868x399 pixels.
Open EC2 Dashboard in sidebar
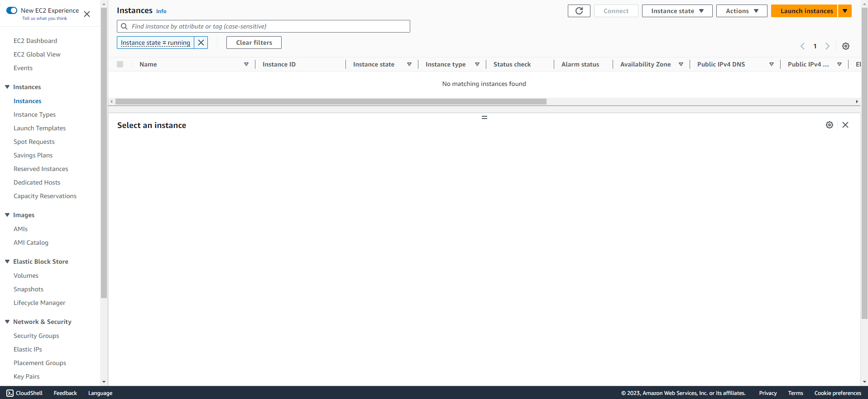(x=35, y=41)
